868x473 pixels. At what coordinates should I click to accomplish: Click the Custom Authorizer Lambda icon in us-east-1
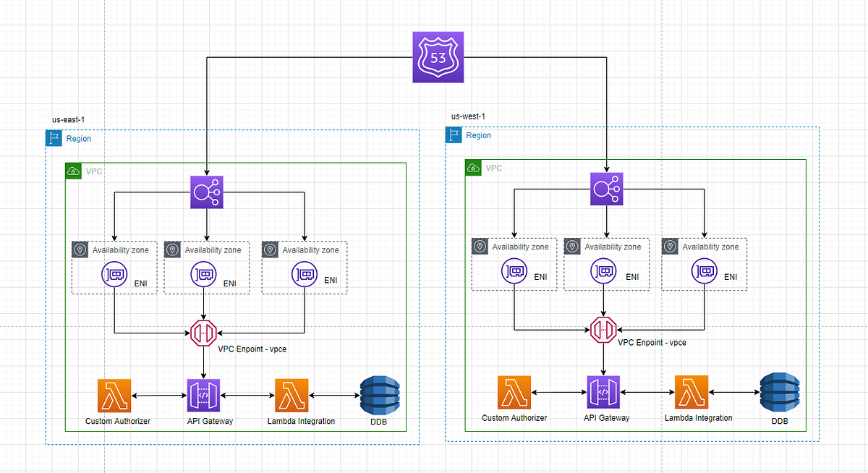[114, 395]
